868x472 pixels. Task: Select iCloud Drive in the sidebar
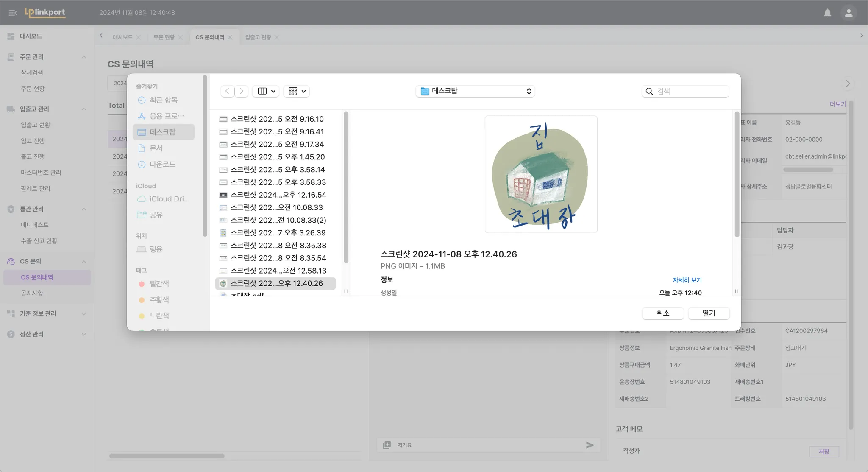(169, 199)
